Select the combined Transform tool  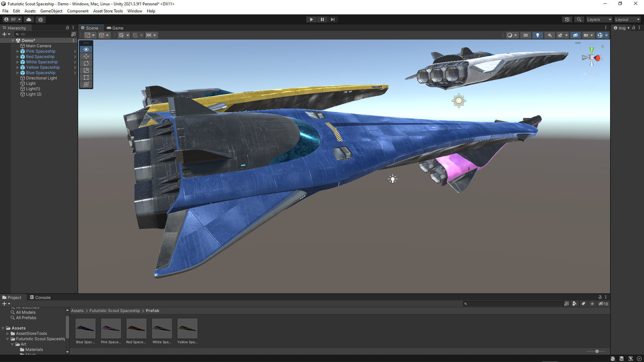(86, 84)
